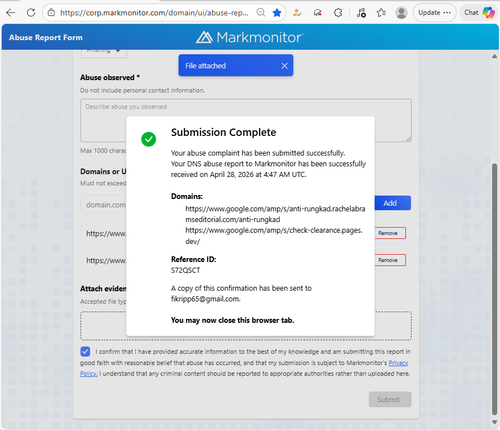Image resolution: width=500 pixels, height=430 pixels.
Task: Click the Update menu button
Action: click(x=434, y=13)
